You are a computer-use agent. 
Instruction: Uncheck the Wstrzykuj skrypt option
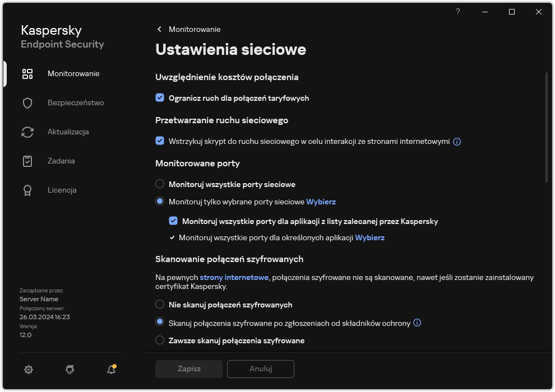pyautogui.click(x=160, y=142)
